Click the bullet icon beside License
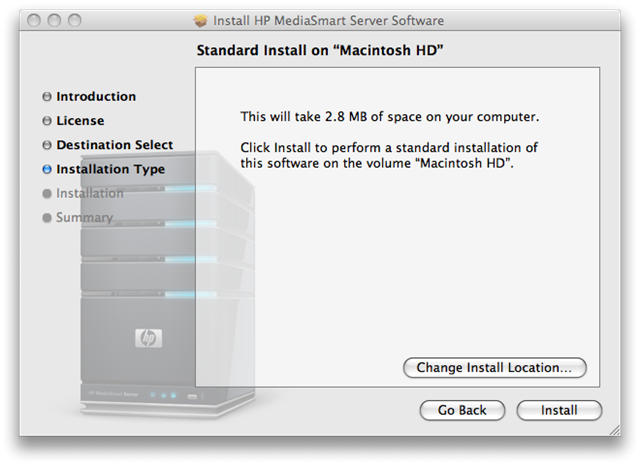This screenshot has width=640, height=465. (47, 121)
